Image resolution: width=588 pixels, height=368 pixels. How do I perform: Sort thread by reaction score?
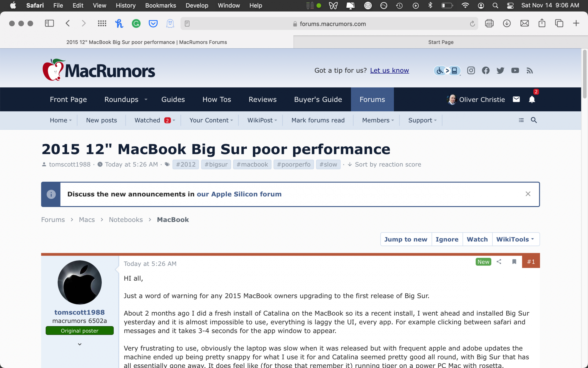pos(385,165)
